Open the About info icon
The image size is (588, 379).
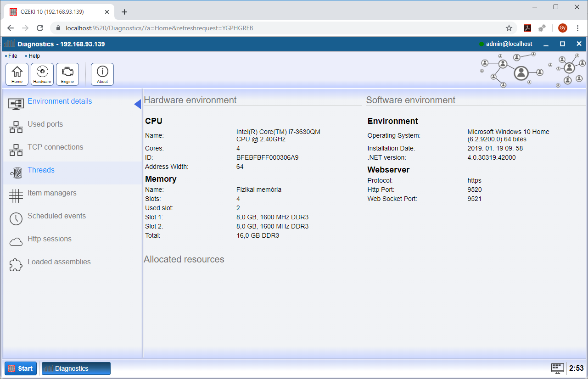tap(102, 74)
